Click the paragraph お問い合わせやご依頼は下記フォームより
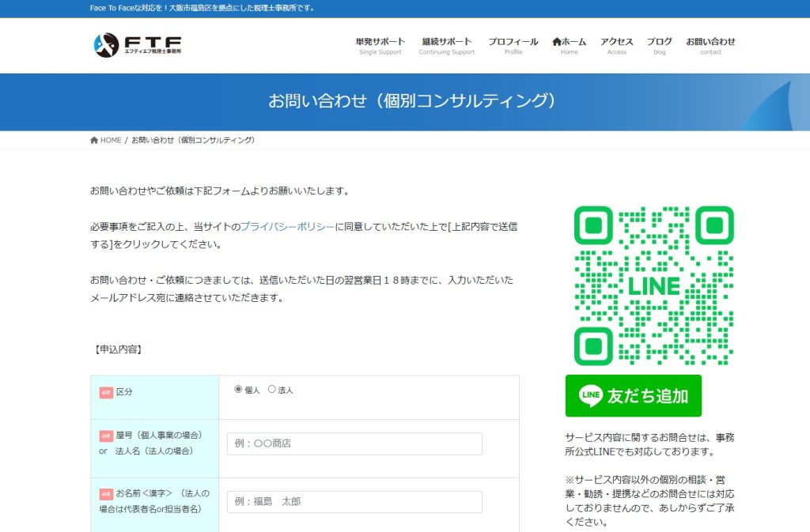 point(220,191)
